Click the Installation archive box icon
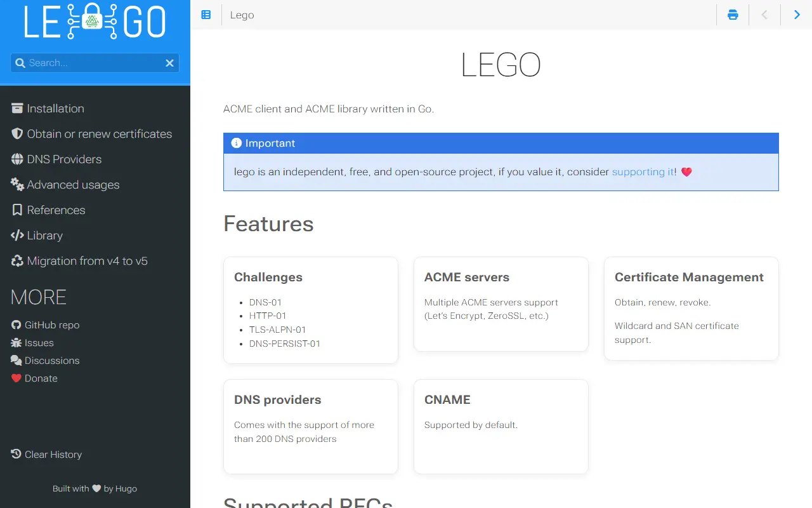The image size is (812, 508). pos(17,109)
